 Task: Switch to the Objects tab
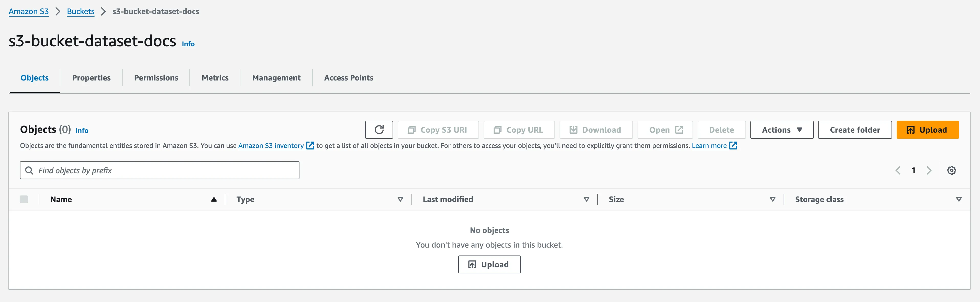click(x=35, y=78)
